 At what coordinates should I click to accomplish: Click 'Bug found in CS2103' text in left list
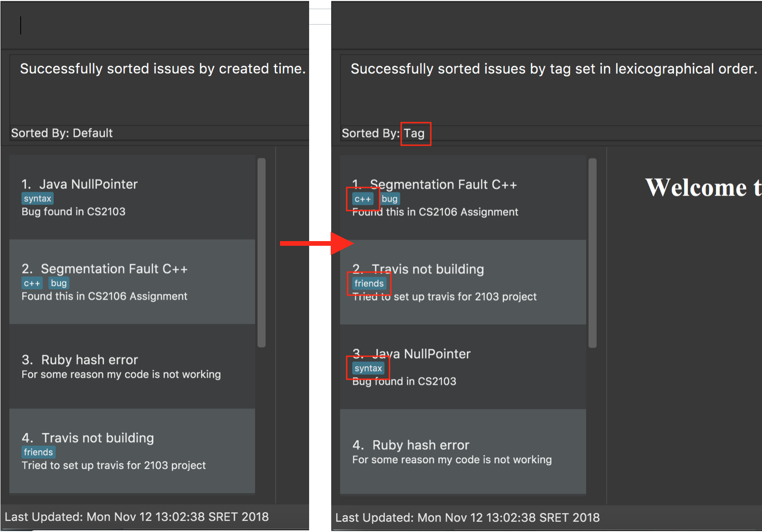pyautogui.click(x=73, y=211)
